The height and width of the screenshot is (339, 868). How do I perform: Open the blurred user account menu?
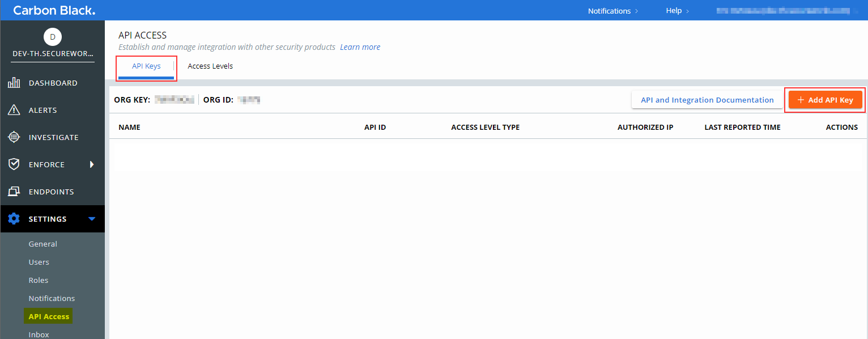788,11
